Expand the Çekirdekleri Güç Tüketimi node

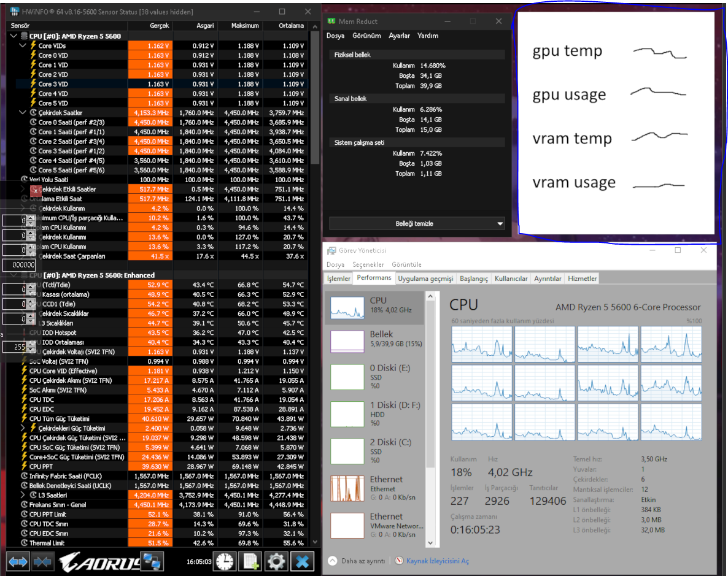[23, 428]
